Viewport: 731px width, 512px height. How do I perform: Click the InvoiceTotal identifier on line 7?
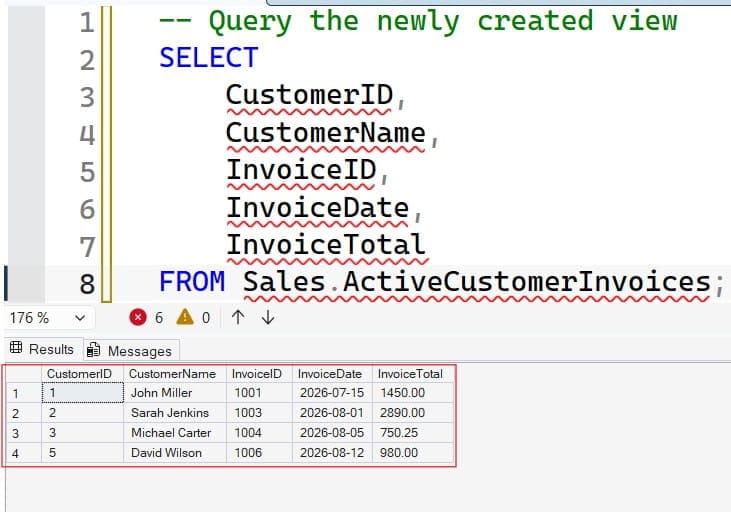click(326, 245)
